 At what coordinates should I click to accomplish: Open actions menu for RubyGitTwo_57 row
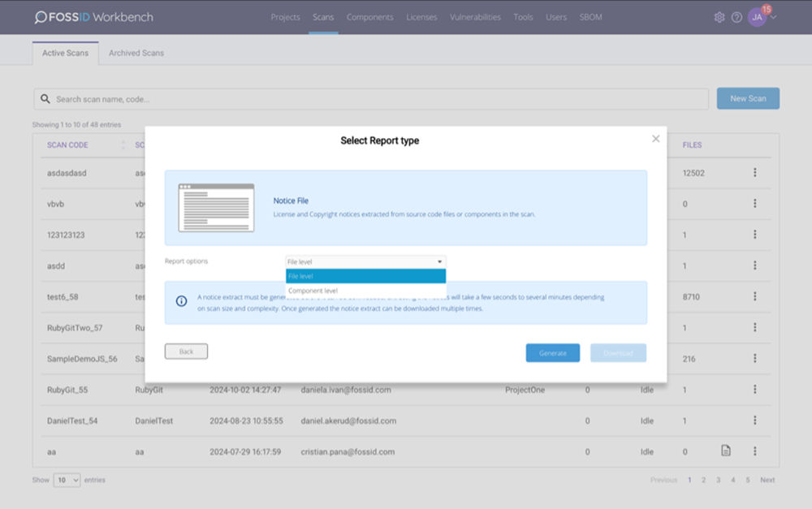pos(754,327)
